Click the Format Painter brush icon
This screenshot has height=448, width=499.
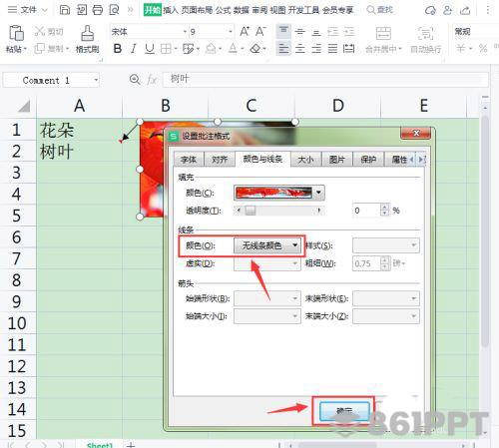tap(87, 33)
